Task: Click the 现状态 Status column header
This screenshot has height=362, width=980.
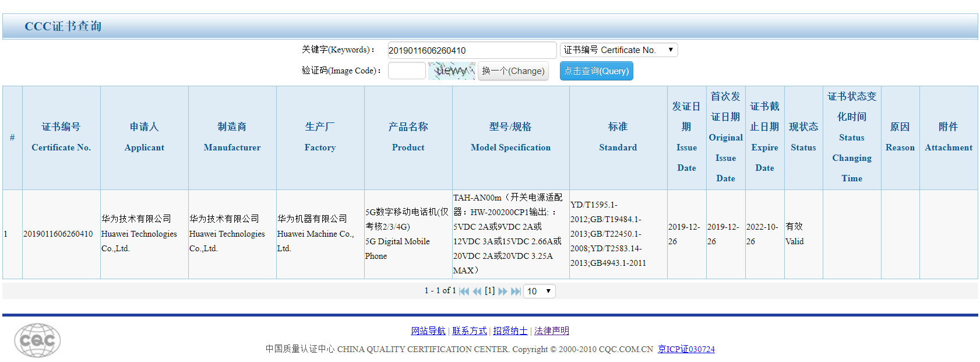Action: 803,138
